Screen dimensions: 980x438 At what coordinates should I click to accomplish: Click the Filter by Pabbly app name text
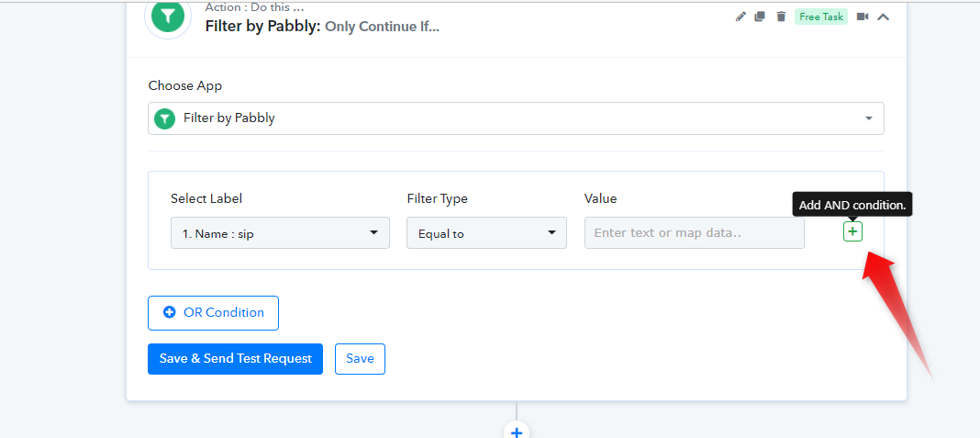click(229, 118)
